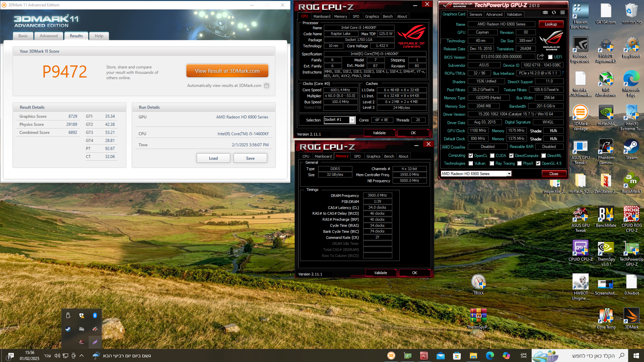Click Save button in 3DMark 11
644x362 pixels.
point(250,158)
